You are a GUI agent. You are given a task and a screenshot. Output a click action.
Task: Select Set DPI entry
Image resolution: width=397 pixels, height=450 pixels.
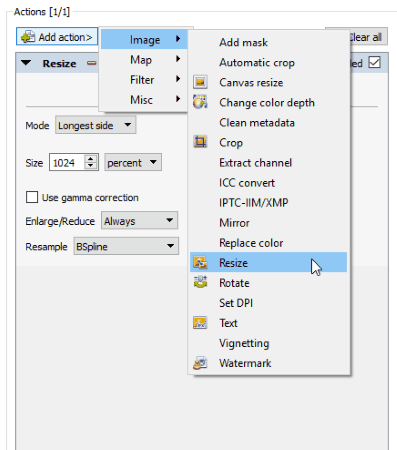[x=268, y=303]
